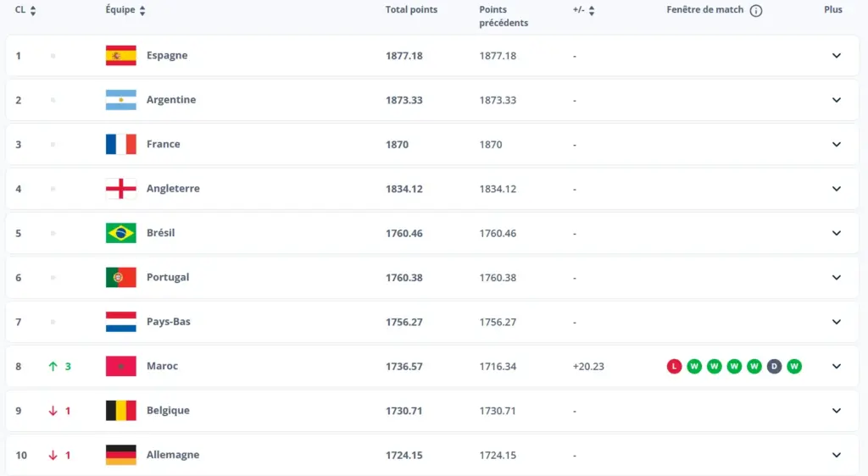
Task: Click the Morocco flag icon
Action: click(x=120, y=367)
